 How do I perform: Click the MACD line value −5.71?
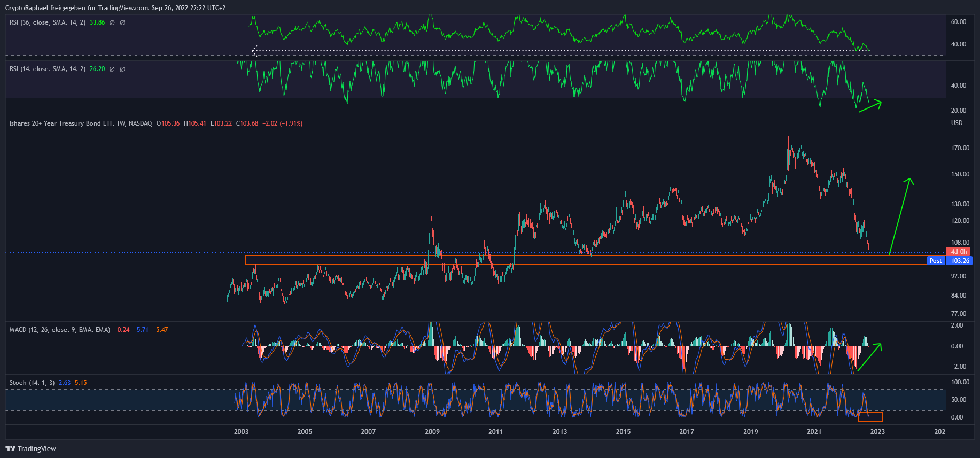pos(141,330)
